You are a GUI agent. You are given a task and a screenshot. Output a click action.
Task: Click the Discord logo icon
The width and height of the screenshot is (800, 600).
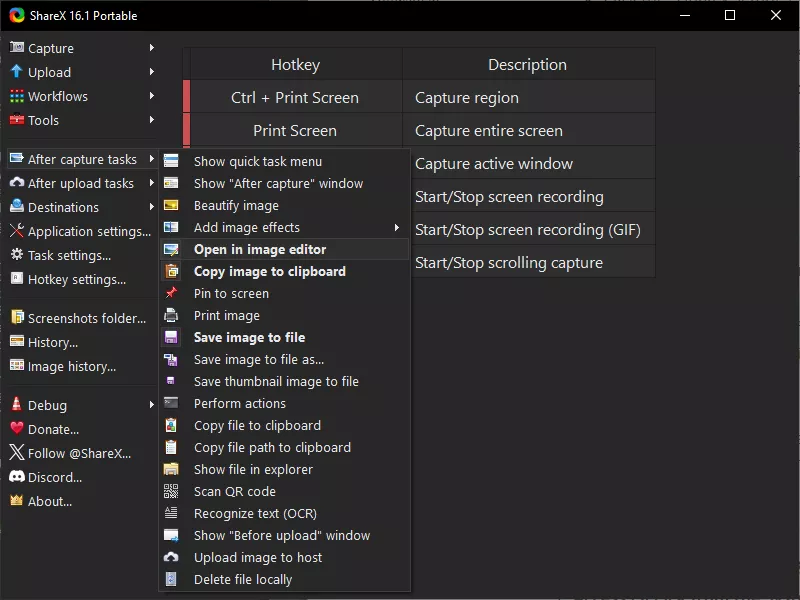17,477
